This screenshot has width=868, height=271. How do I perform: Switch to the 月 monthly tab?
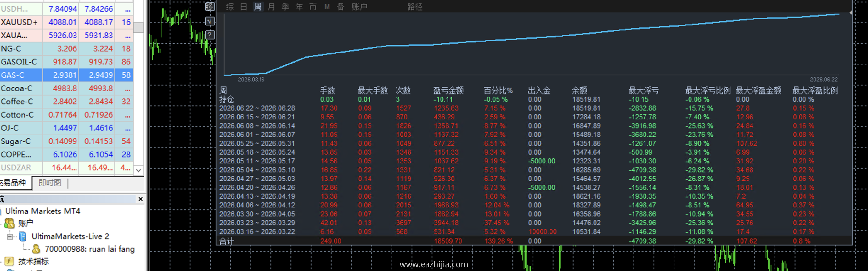(x=271, y=7)
